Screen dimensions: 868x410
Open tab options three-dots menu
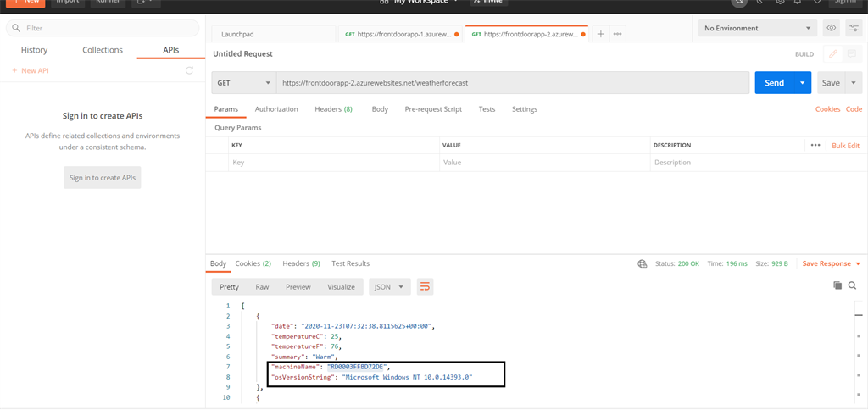point(617,34)
